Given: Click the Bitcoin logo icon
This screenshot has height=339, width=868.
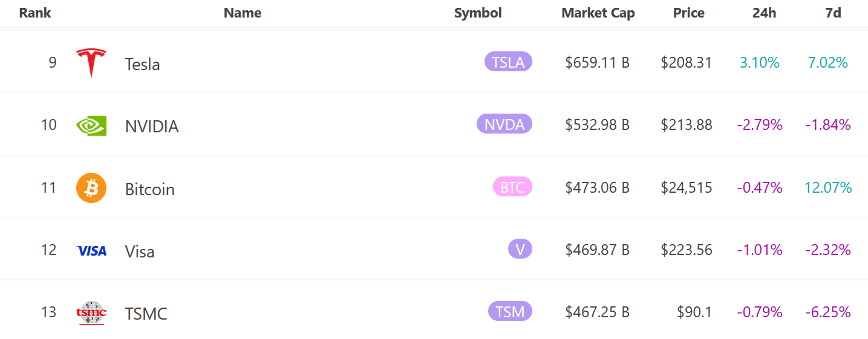Looking at the screenshot, I should pos(91,188).
